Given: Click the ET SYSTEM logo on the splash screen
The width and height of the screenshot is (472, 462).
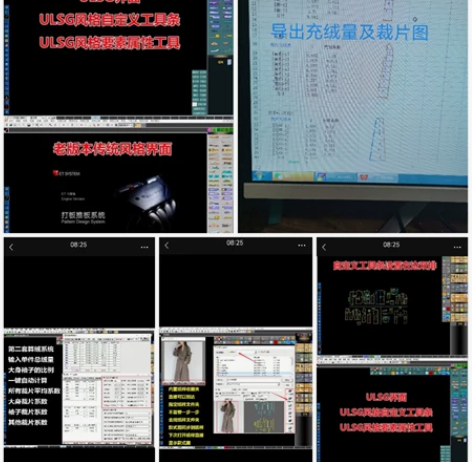Looking at the screenshot, I should click(x=66, y=173).
